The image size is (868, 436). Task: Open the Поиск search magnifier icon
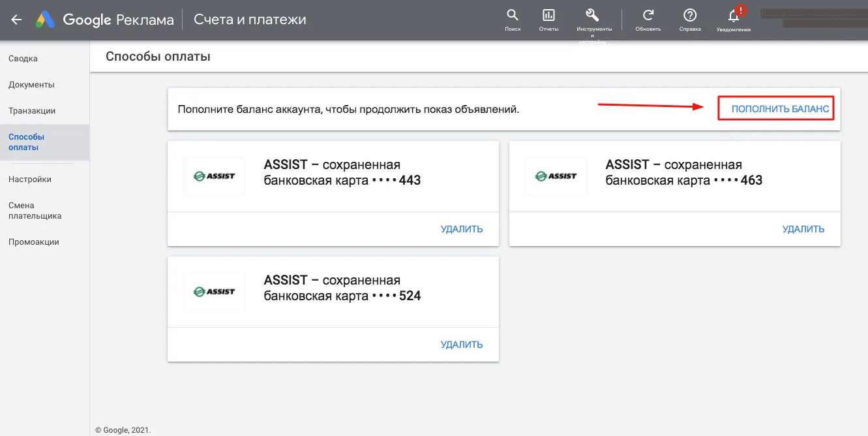click(513, 16)
